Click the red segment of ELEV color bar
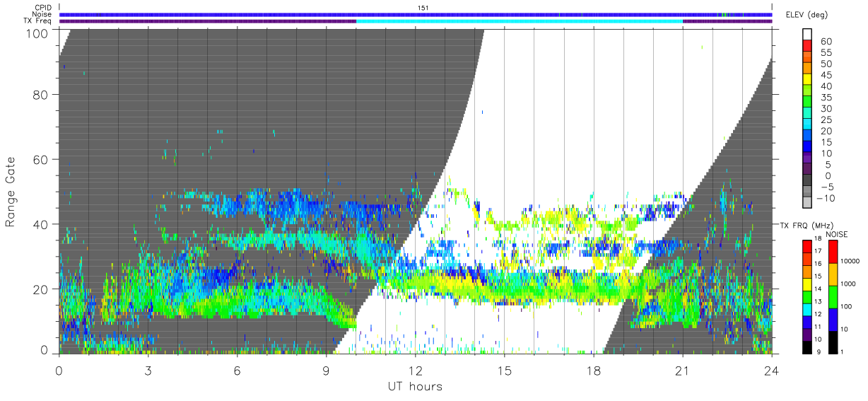The image size is (868, 401). pos(808,47)
